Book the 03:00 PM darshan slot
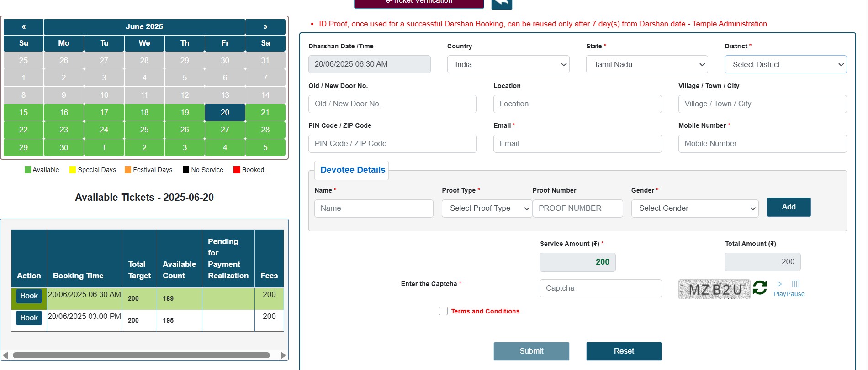Image resolution: width=868 pixels, height=370 pixels. (29, 318)
